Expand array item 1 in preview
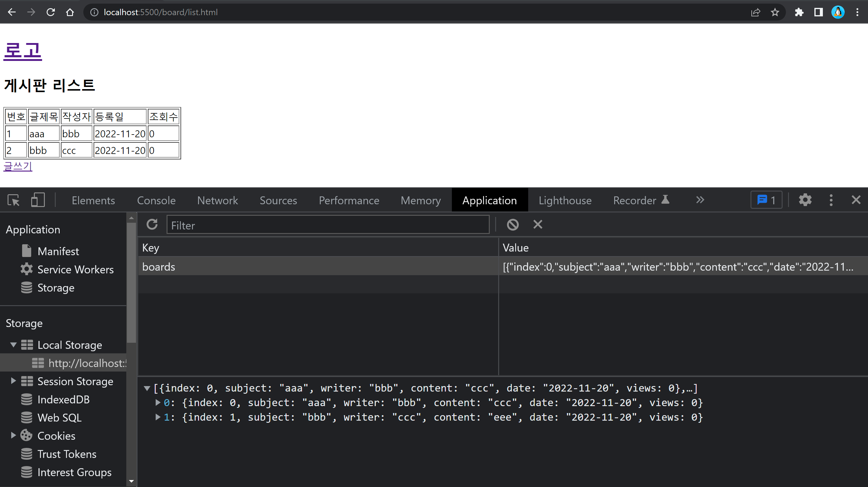The height and width of the screenshot is (487, 868). pos(158,417)
